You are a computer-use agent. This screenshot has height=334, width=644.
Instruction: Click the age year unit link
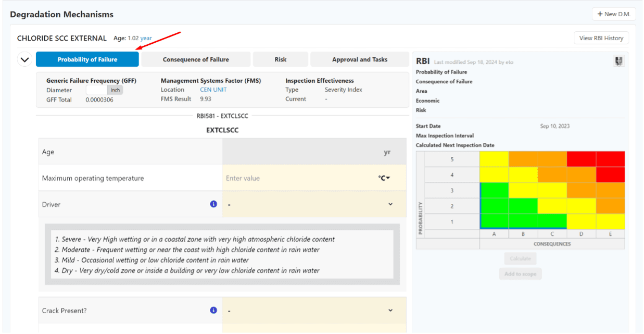point(146,38)
